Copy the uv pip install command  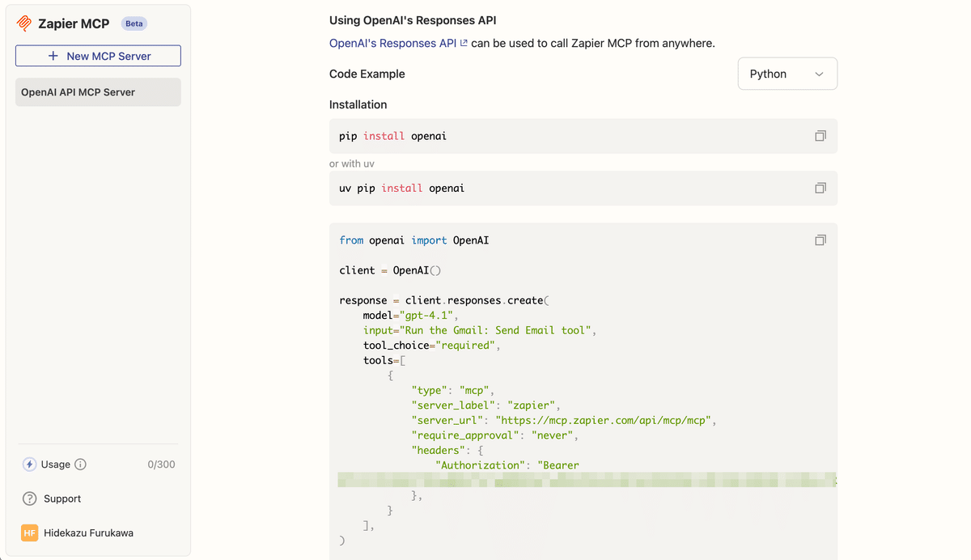pyautogui.click(x=820, y=187)
